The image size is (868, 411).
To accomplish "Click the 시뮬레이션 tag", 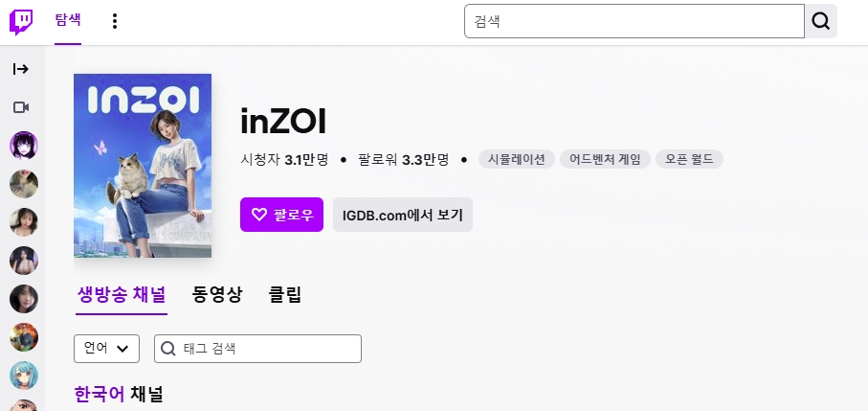I will click(x=517, y=159).
